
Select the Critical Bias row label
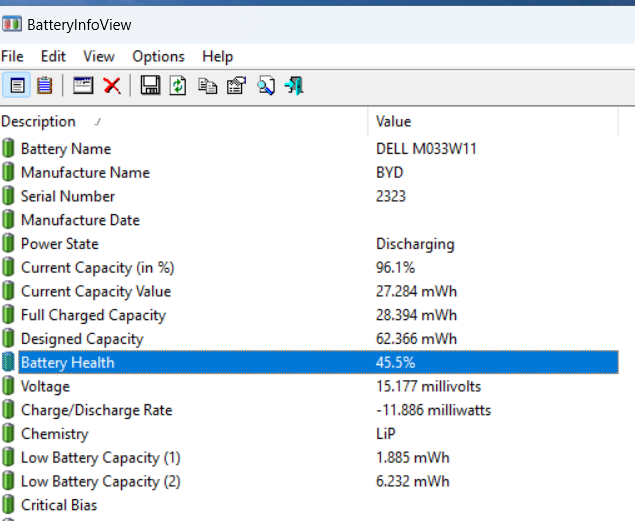click(x=59, y=505)
